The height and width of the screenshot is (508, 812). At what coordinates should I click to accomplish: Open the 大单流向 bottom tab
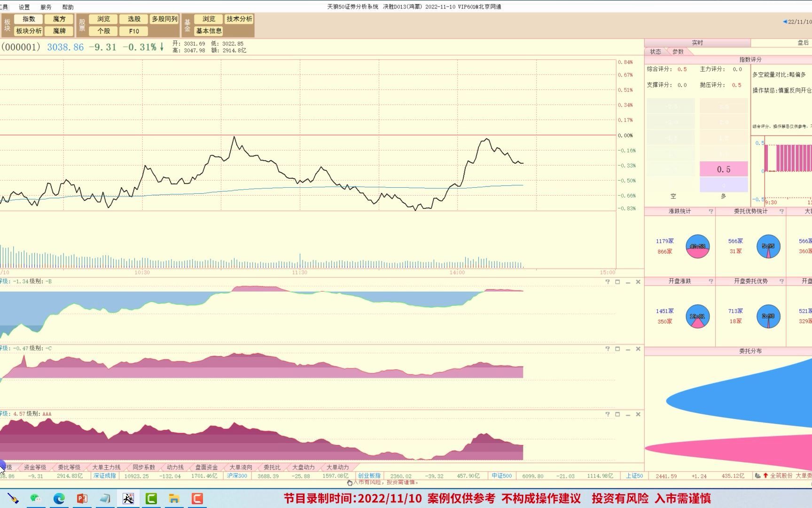(241, 467)
